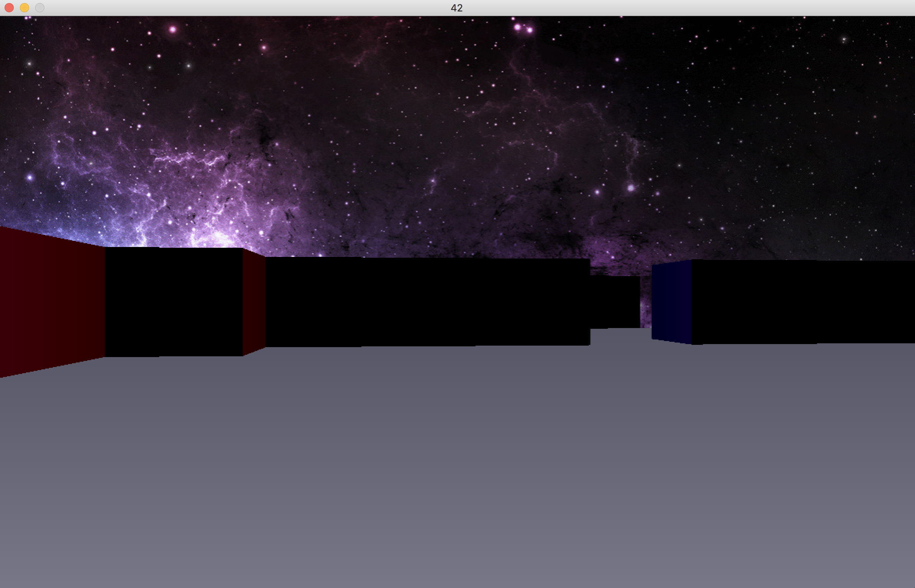Click the narrow red wall strip beside the black block

(x=254, y=302)
